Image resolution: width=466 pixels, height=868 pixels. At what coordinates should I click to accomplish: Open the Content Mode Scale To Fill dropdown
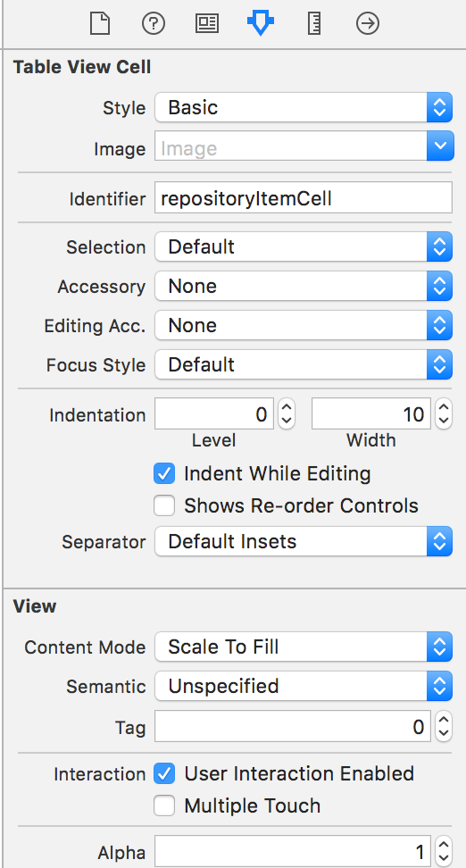pos(304,647)
